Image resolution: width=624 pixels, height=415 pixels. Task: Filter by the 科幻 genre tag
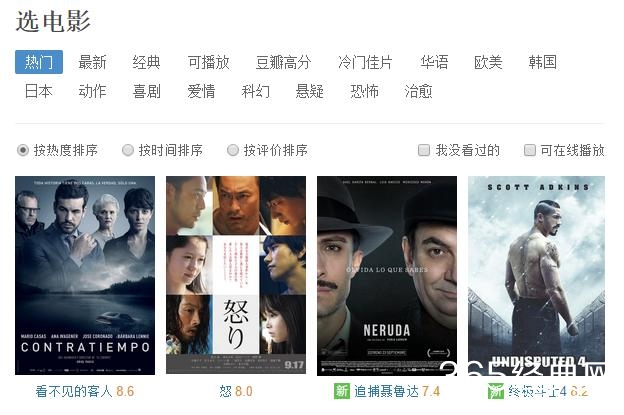tap(255, 91)
